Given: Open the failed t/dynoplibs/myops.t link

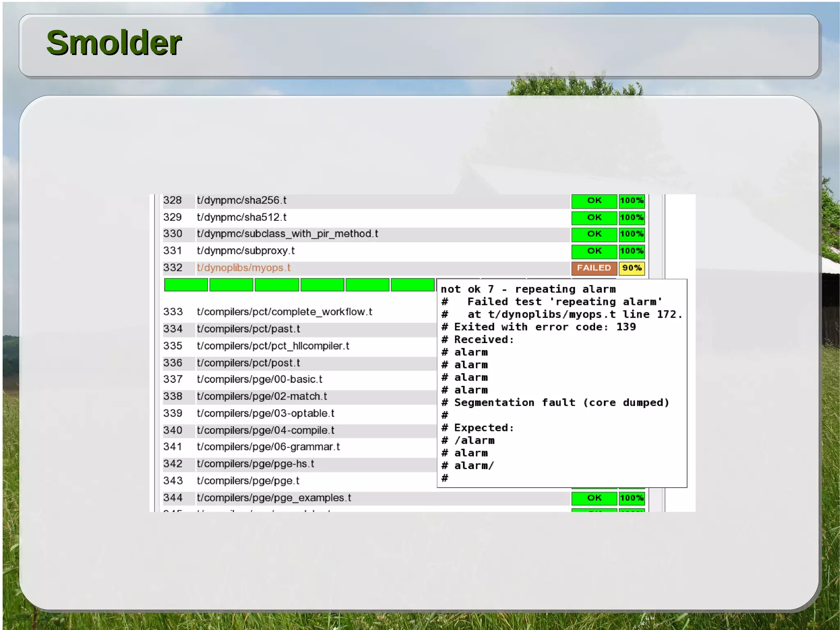Looking at the screenshot, I should [x=244, y=268].
